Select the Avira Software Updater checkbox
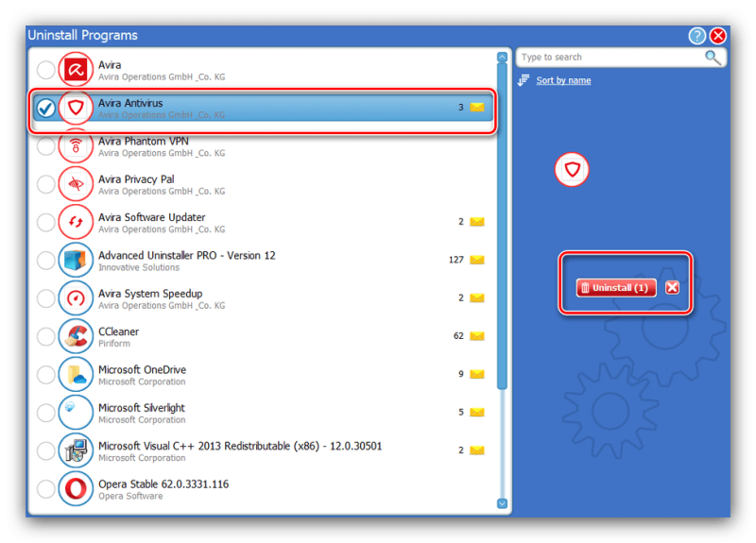756x543 pixels. coord(45,222)
